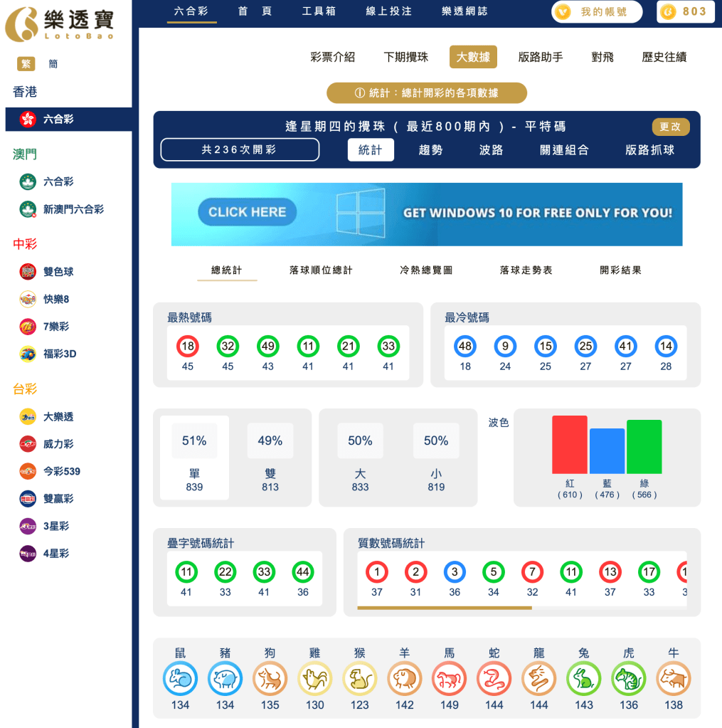
Task: Select the 雙色球 lottery icon in sidebar
Action: (x=27, y=271)
